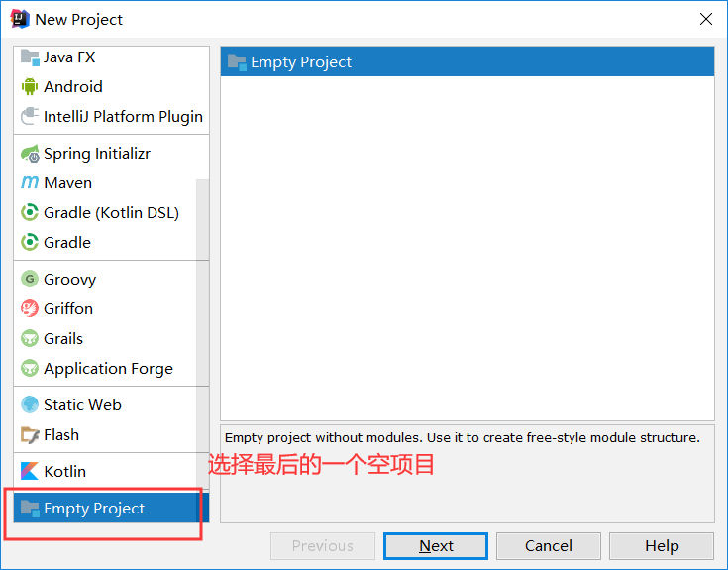
Task: Click the IntelliJ Platform Plugin plug icon
Action: pos(30,116)
